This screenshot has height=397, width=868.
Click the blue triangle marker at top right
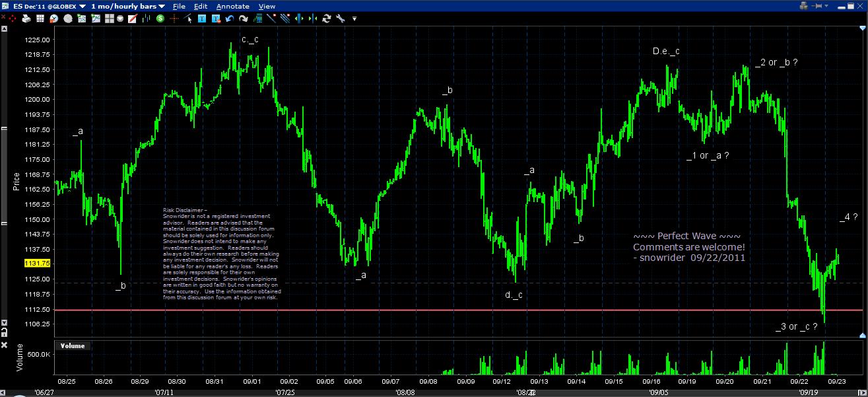(x=863, y=28)
